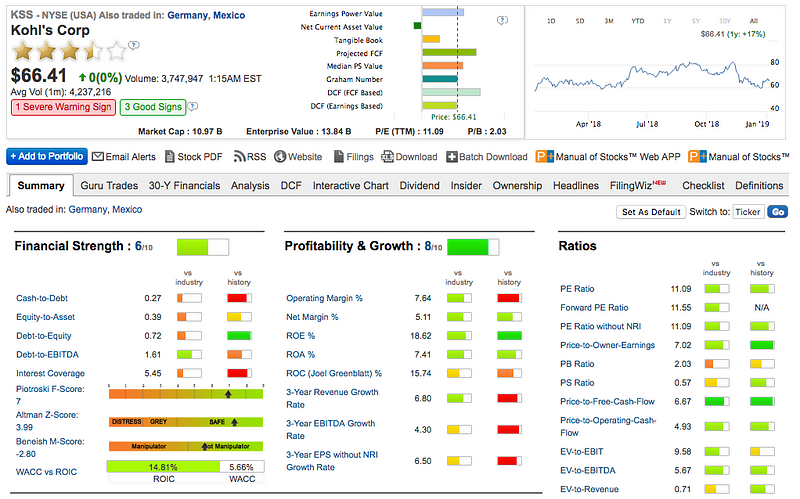Click Germany link in header title
Screen dimensions: 800x499
pyautogui.click(x=187, y=15)
